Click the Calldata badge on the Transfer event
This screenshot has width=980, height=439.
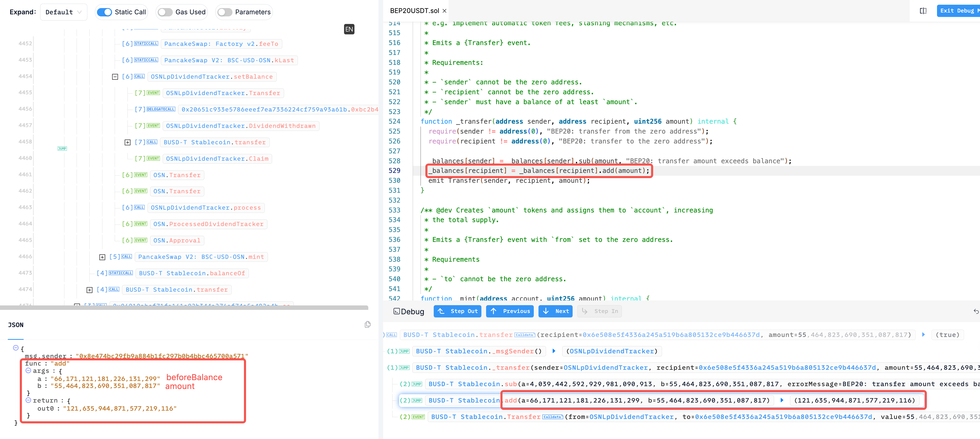[x=552, y=417]
